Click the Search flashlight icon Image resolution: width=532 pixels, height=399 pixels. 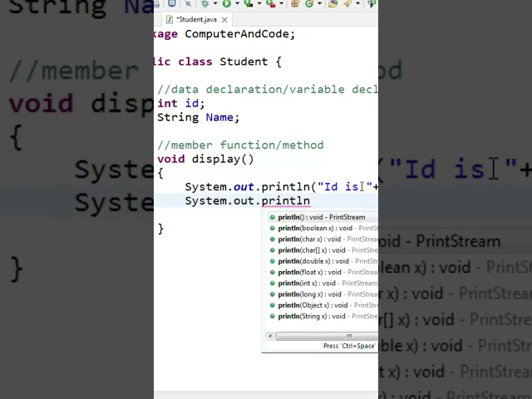click(347, 3)
